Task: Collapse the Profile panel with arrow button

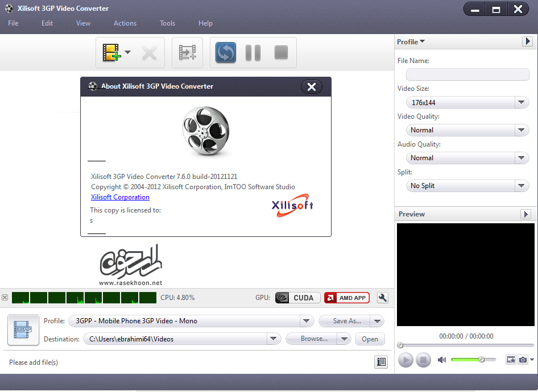Action: (527, 41)
